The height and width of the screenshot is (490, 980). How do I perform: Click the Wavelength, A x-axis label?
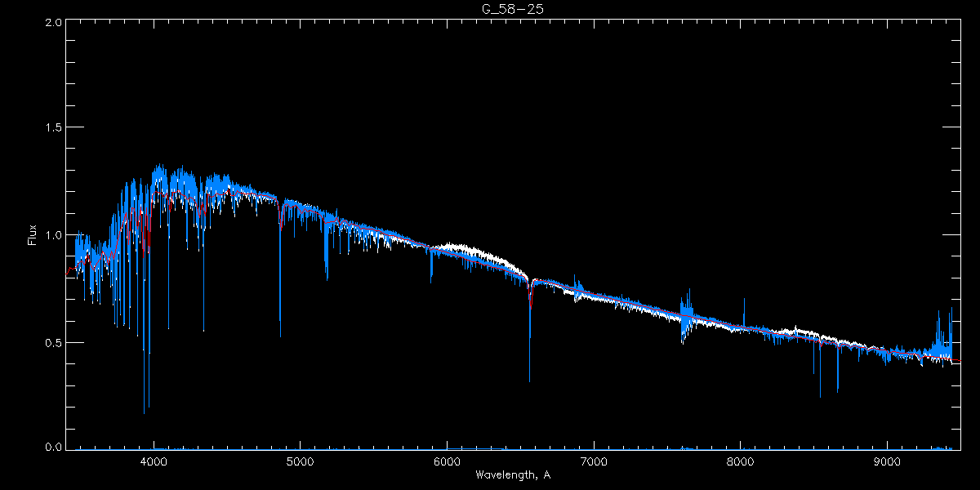pos(512,475)
